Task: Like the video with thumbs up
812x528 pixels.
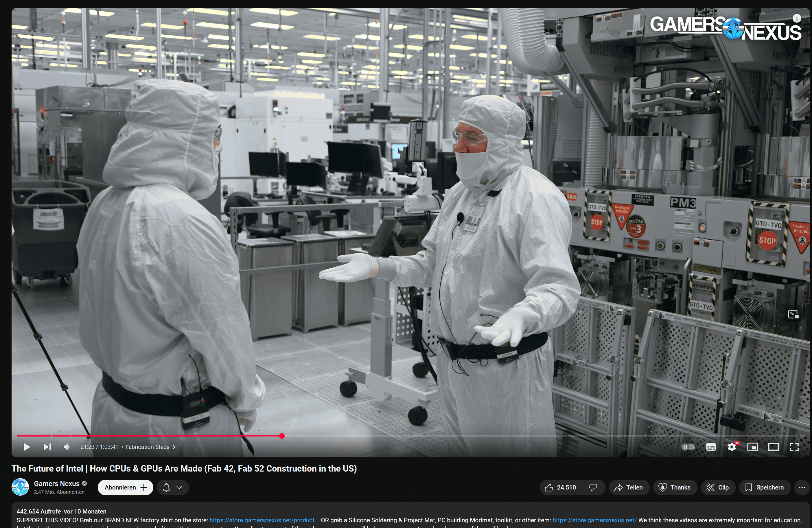Action: (x=561, y=487)
